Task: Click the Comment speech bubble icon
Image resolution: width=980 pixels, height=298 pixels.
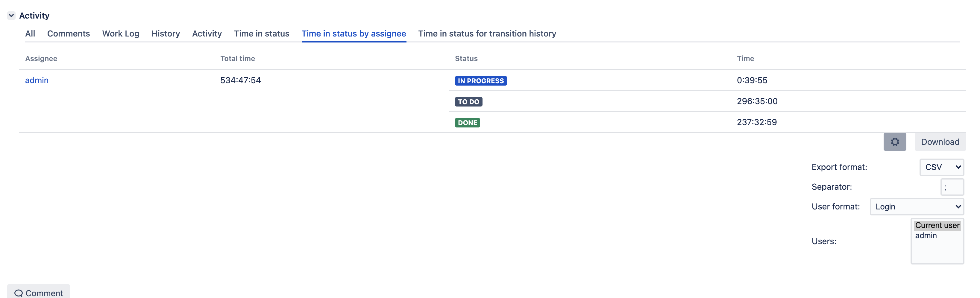Action: click(x=18, y=293)
